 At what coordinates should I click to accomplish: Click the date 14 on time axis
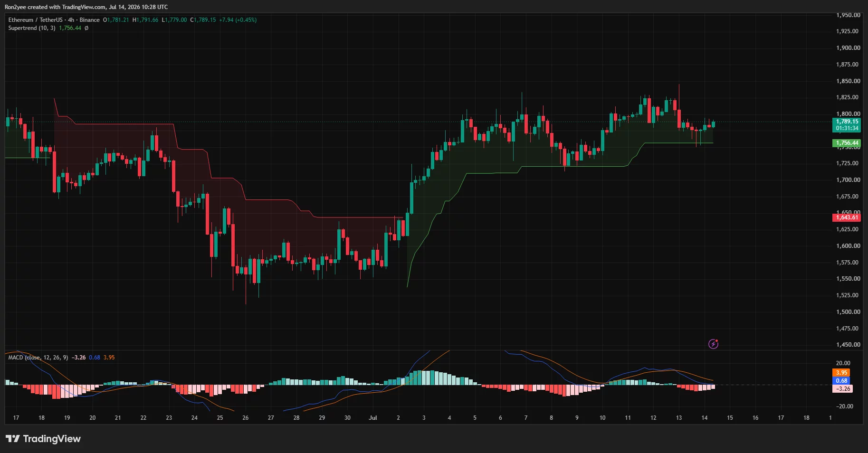[x=705, y=418]
